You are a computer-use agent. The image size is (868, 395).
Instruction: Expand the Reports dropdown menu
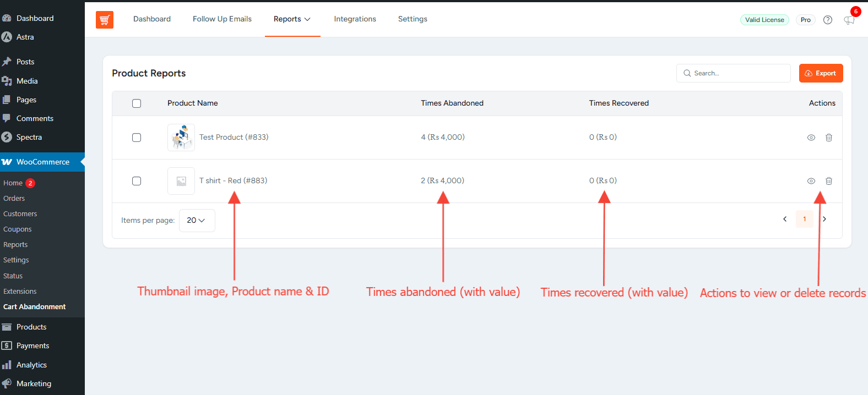point(292,19)
